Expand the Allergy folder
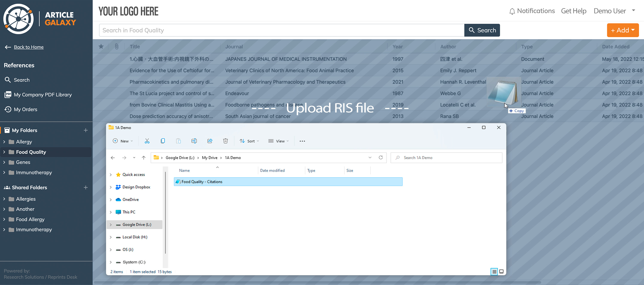Image resolution: width=644 pixels, height=285 pixels. tap(4, 142)
